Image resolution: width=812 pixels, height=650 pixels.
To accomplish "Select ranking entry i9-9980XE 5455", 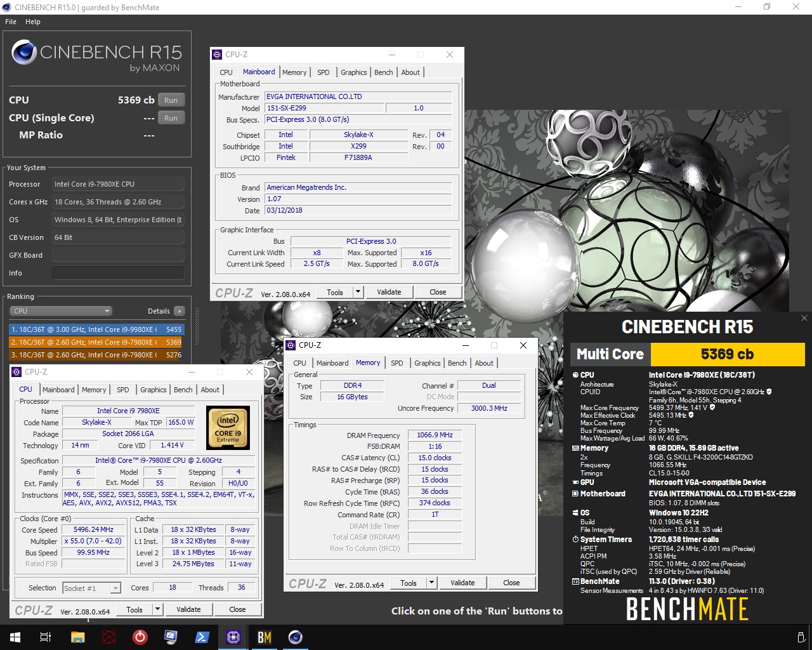I will pos(96,329).
